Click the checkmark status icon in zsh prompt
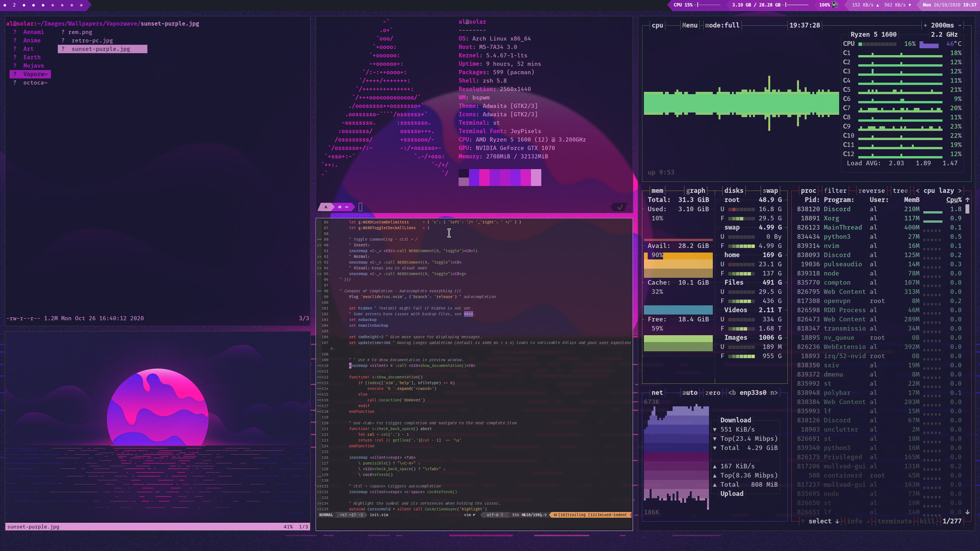The width and height of the screenshot is (980, 551). click(x=620, y=207)
